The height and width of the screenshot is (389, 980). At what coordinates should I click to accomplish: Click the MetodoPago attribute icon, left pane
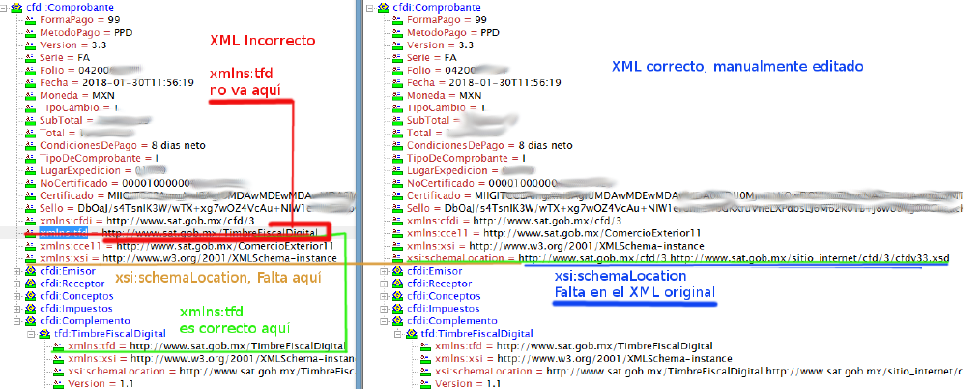(x=31, y=33)
